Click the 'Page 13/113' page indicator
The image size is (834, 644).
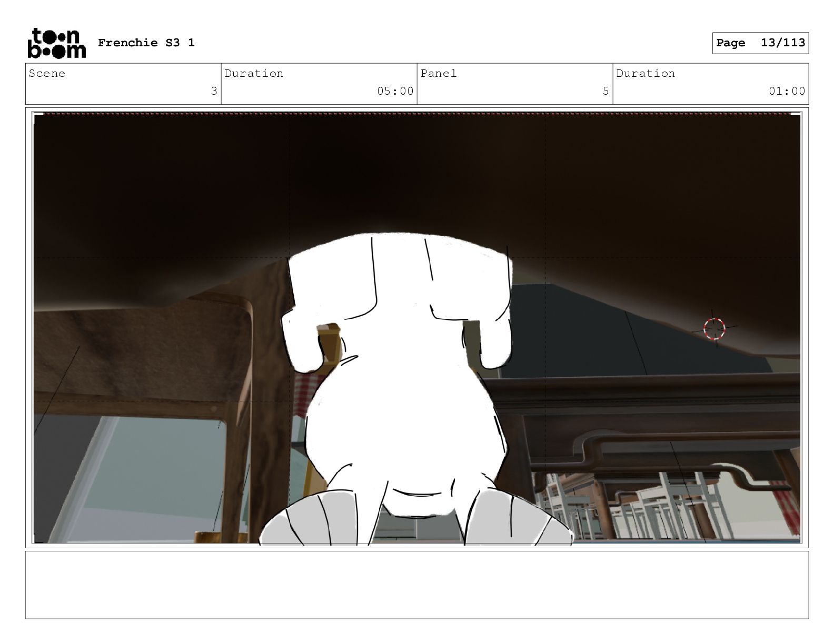point(760,43)
